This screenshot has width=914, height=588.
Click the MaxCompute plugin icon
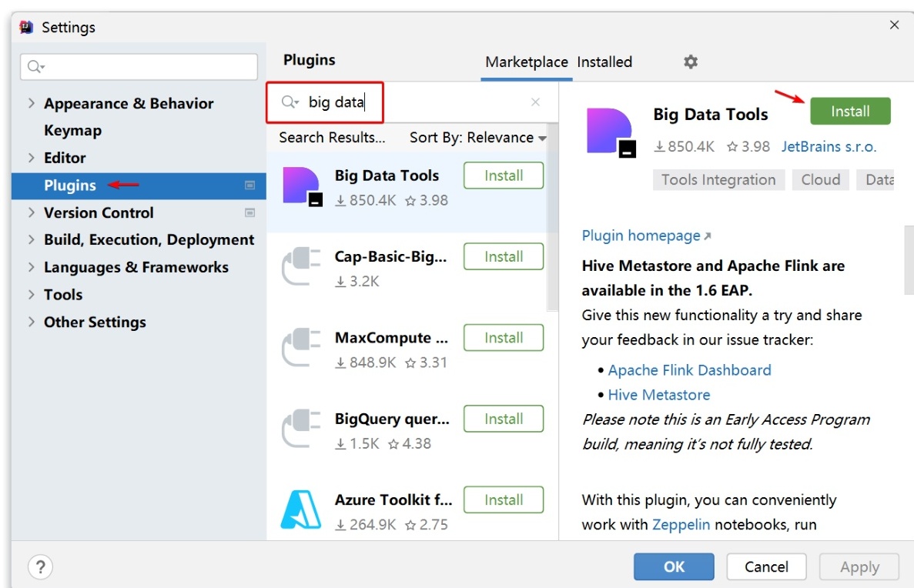coord(301,348)
